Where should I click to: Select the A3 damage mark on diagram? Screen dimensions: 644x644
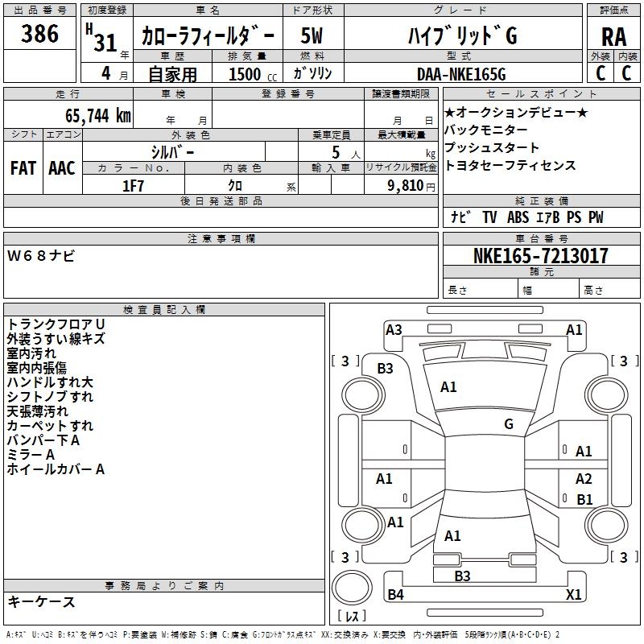click(x=394, y=329)
